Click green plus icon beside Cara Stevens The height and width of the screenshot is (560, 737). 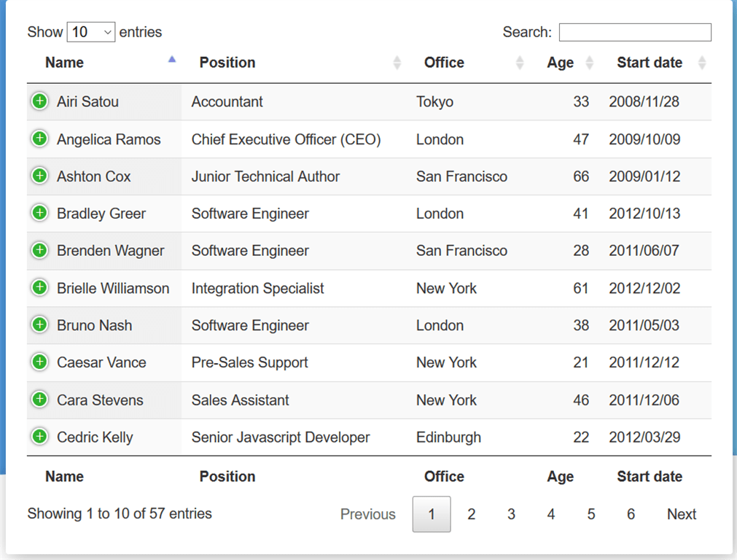coord(39,400)
